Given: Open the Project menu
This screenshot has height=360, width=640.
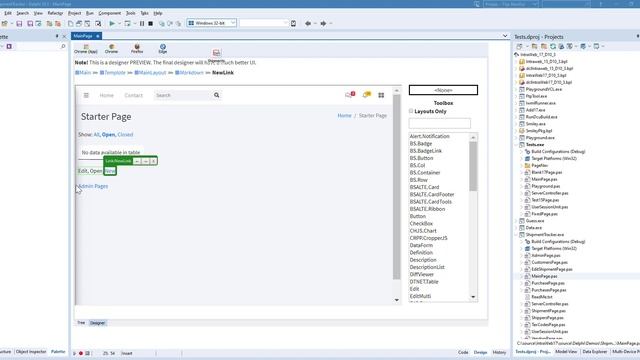Looking at the screenshot, I should pos(74,13).
